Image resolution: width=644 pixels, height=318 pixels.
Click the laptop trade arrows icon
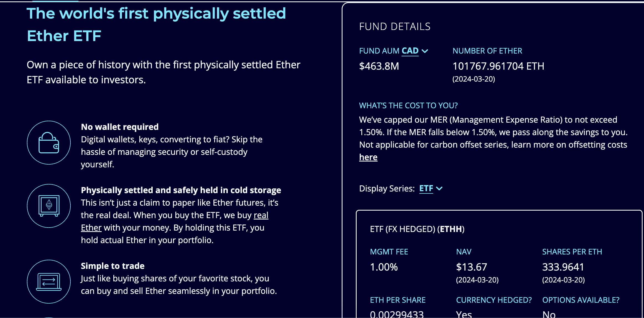(x=49, y=282)
